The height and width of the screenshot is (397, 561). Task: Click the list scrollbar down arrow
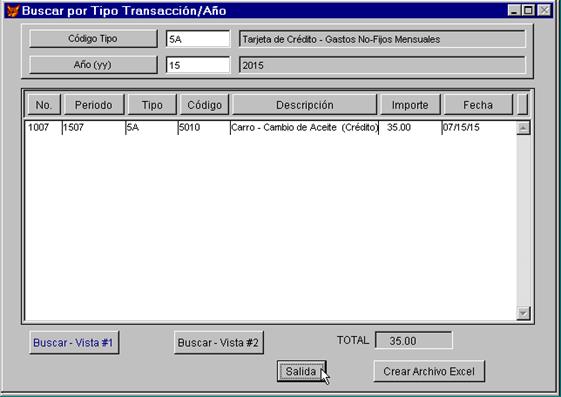[523, 313]
